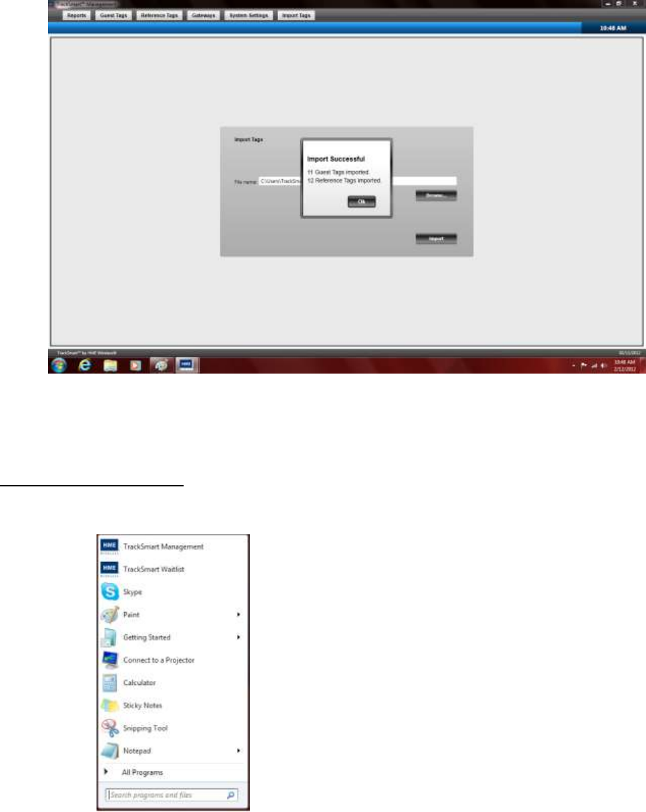The width and height of the screenshot is (646, 812).
Task: Click the volume speaker tray icon
Action: point(603,365)
